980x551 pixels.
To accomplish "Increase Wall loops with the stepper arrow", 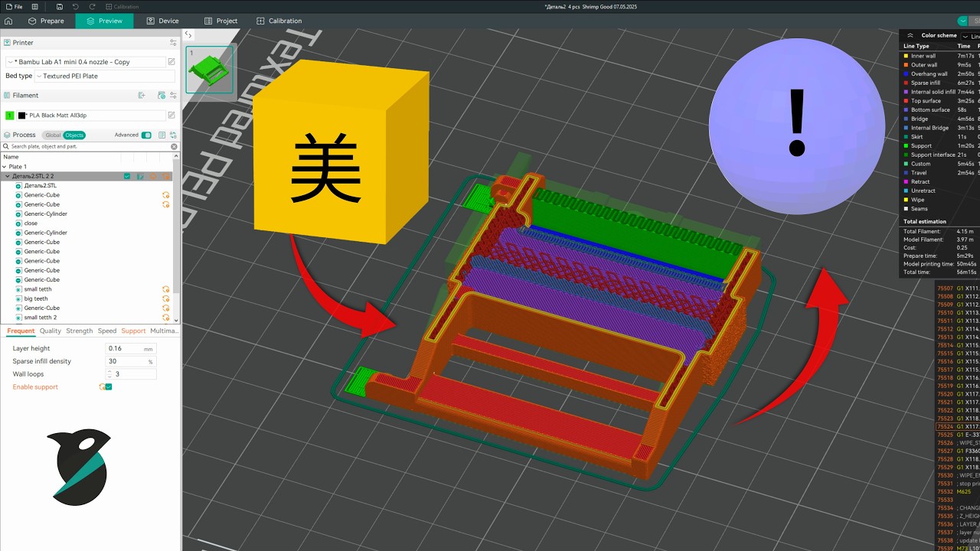I will pos(109,372).
